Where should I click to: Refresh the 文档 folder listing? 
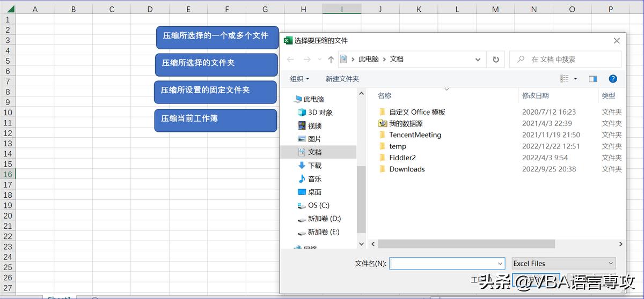click(x=496, y=59)
